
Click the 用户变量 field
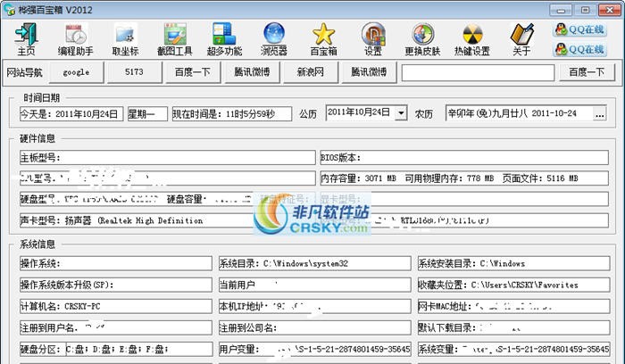point(315,349)
